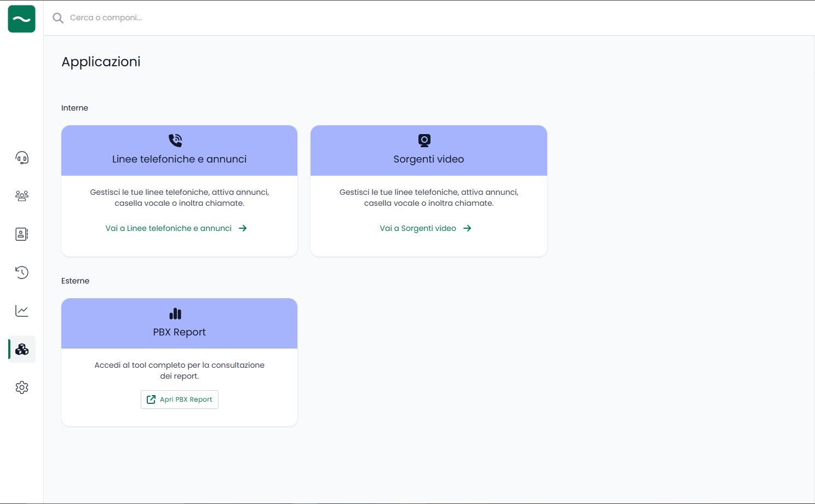815x504 pixels.
Task: Click the bar chart icon on PBX Report card
Action: click(175, 314)
